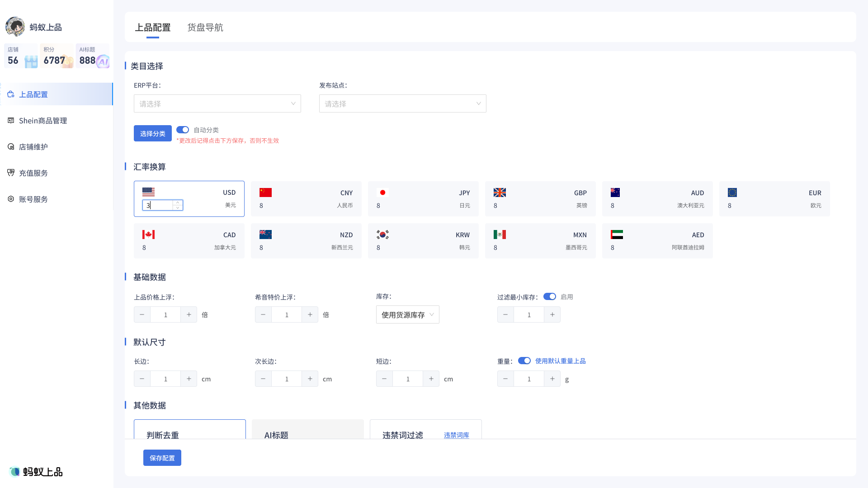
Task: Click the 上品配置 sidebar icon
Action: tap(11, 94)
